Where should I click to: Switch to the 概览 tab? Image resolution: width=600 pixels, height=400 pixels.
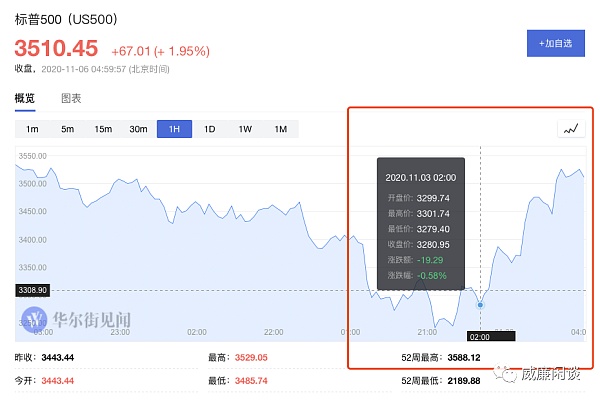pos(24,98)
